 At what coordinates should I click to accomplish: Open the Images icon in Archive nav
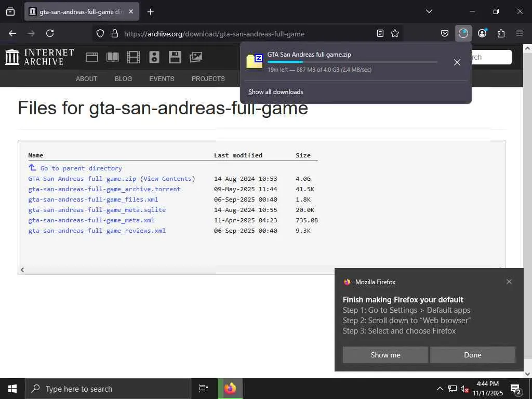(196, 57)
